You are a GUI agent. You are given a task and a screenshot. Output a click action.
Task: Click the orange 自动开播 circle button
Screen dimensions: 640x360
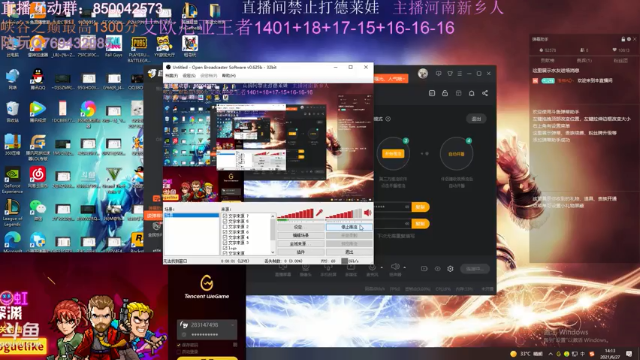pos(456,153)
